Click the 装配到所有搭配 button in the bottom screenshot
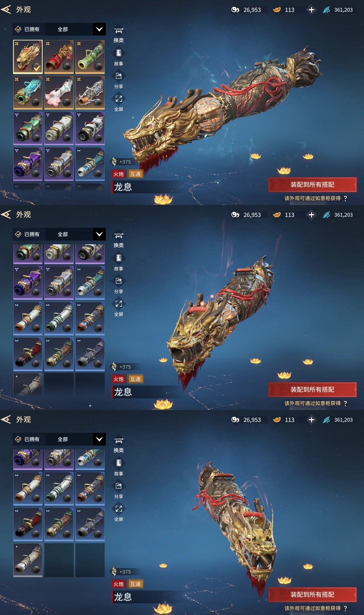Image resolution: width=364 pixels, height=615 pixels. (313, 594)
